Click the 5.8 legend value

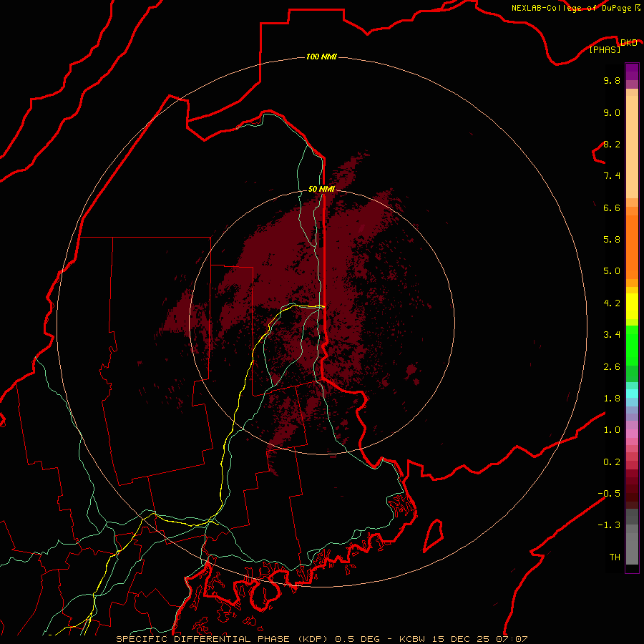(612, 240)
